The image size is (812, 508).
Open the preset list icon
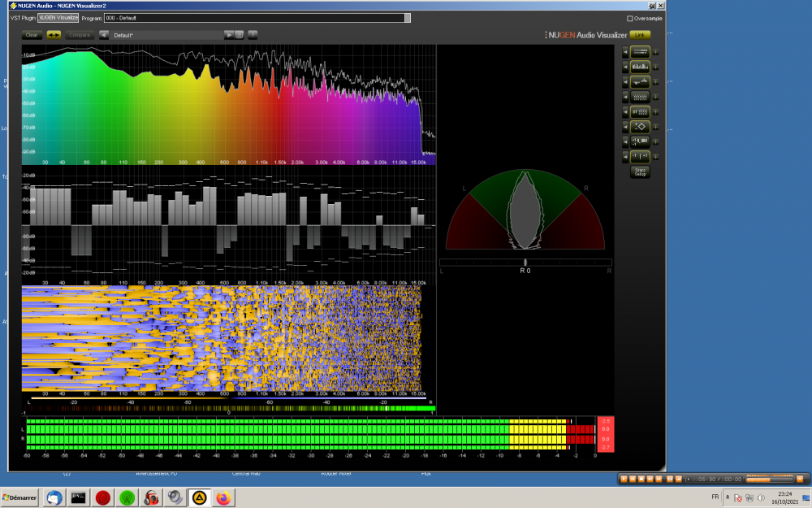pos(240,35)
